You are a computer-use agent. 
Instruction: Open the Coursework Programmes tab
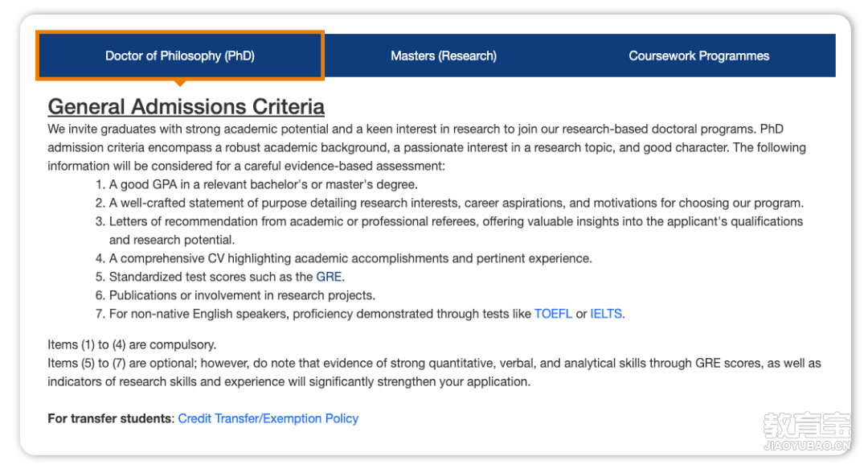click(x=698, y=56)
